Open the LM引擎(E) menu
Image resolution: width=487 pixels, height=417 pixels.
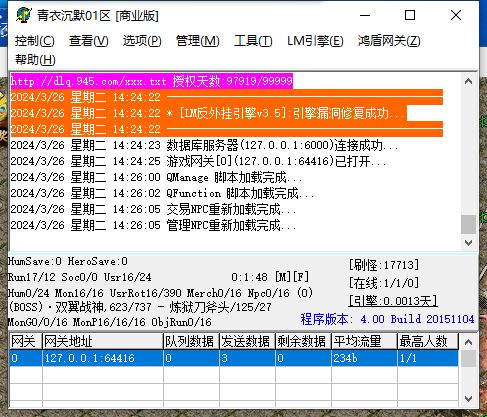coord(315,41)
